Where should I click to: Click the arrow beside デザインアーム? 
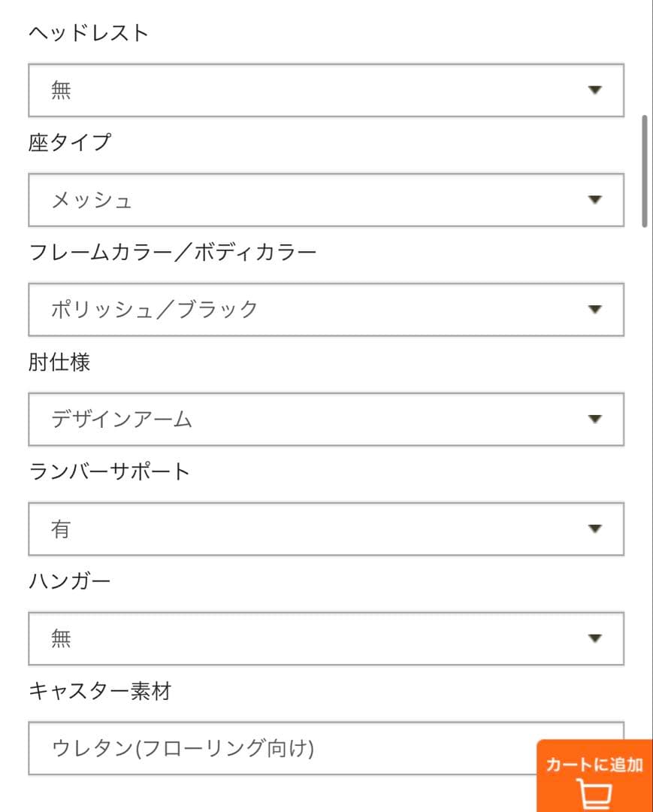click(595, 419)
